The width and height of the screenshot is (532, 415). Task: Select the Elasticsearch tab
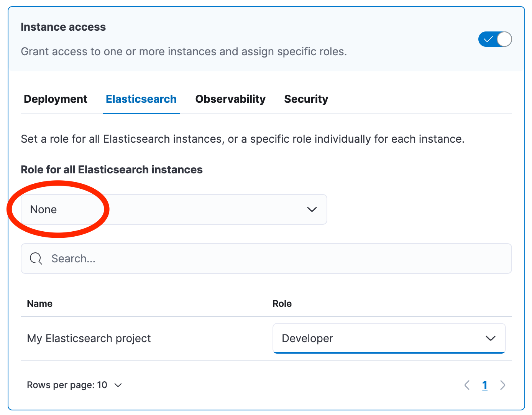click(x=141, y=99)
